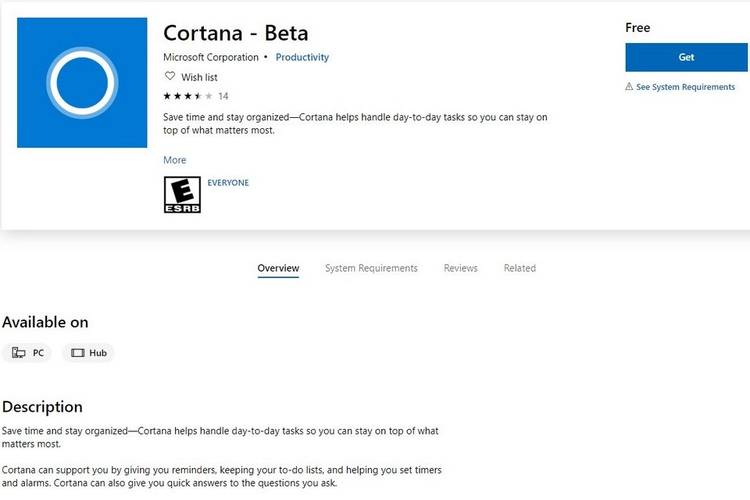Open the Productivity category link

tap(302, 57)
